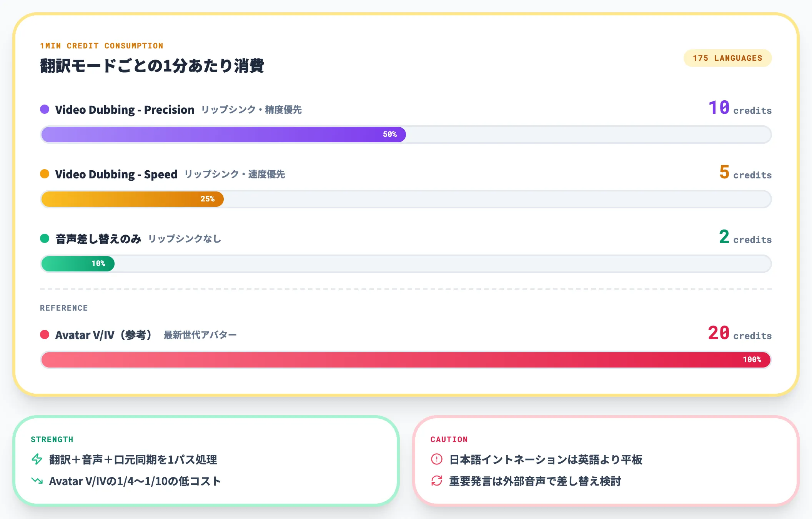Click the orange 5 credits value
The width and height of the screenshot is (812, 519).
click(745, 173)
